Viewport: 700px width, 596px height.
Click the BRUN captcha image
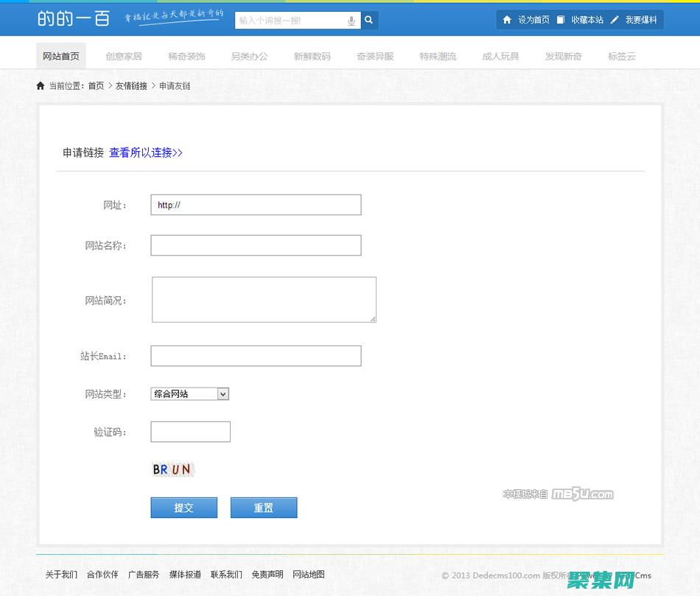click(172, 469)
